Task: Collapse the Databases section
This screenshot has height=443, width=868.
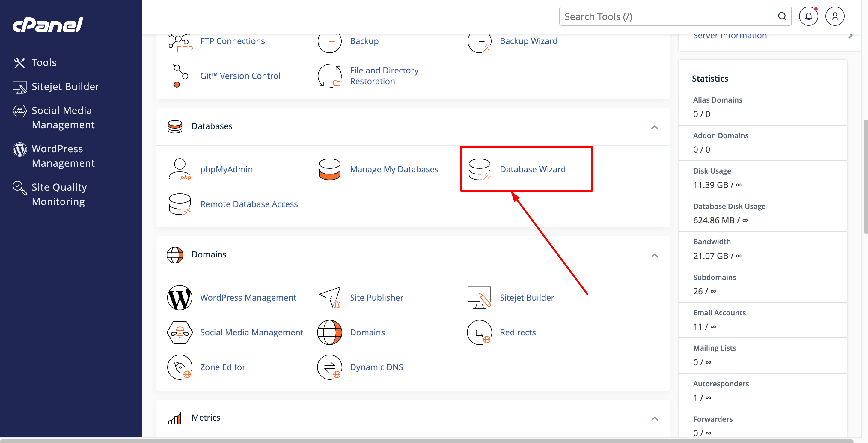Action: pyautogui.click(x=654, y=127)
